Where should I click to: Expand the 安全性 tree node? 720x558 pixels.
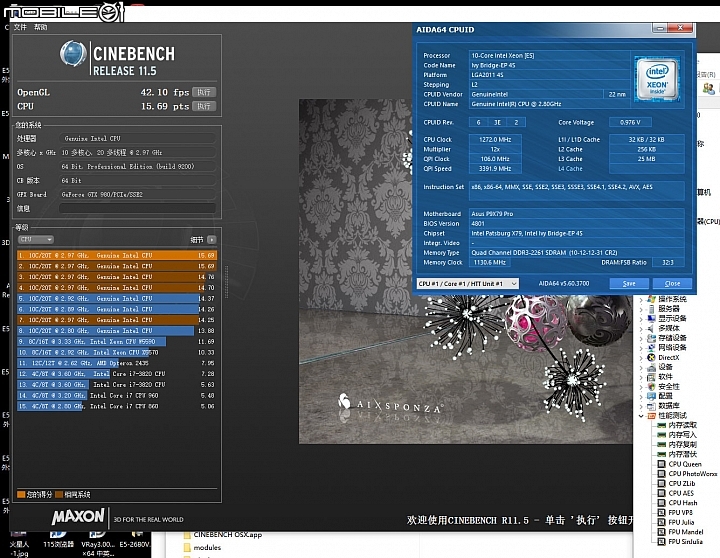pos(641,387)
